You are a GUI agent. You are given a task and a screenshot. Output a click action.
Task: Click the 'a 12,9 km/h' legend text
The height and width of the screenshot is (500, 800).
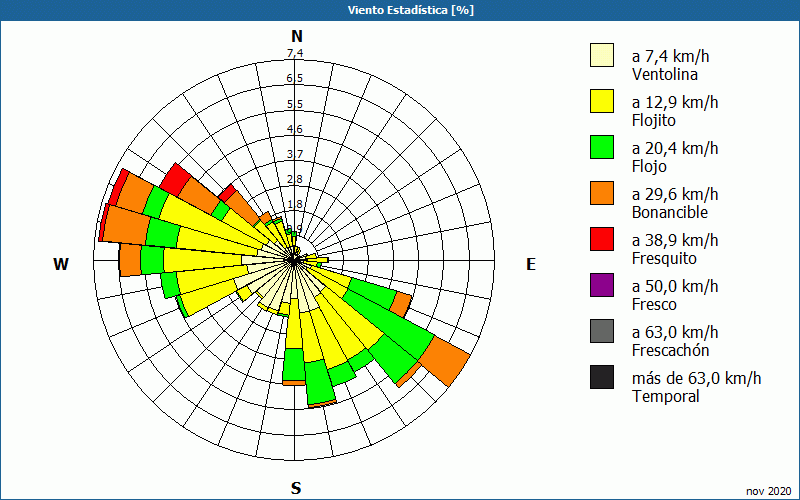675,102
